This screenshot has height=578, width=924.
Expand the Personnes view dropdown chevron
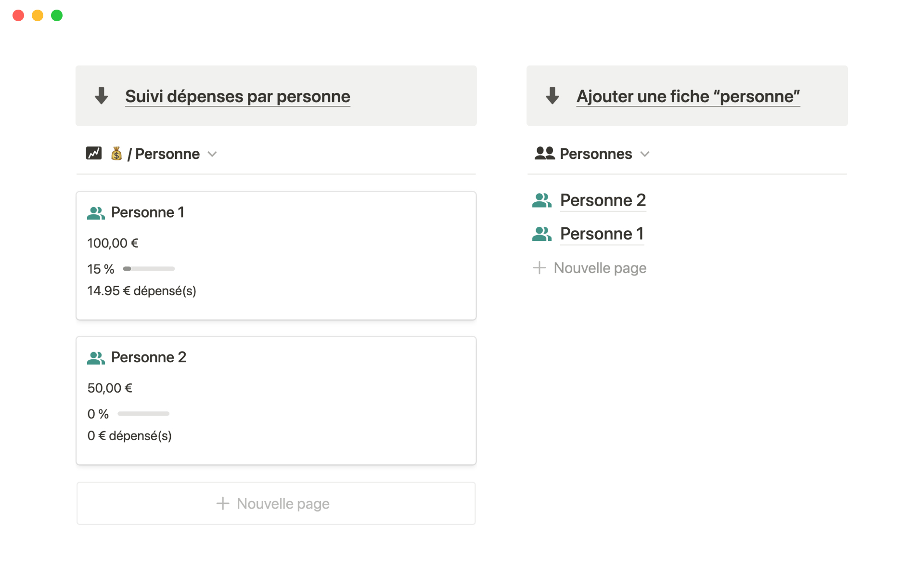point(645,154)
